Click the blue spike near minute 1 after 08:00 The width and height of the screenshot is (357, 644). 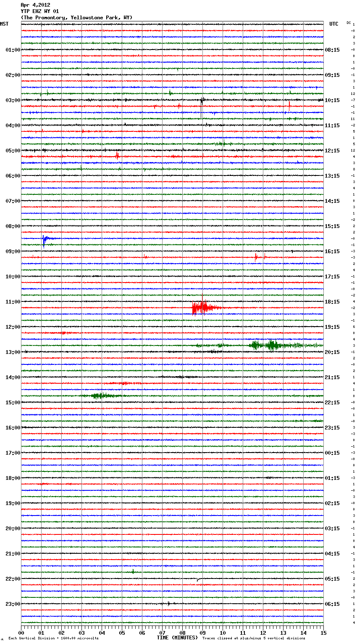(45, 240)
